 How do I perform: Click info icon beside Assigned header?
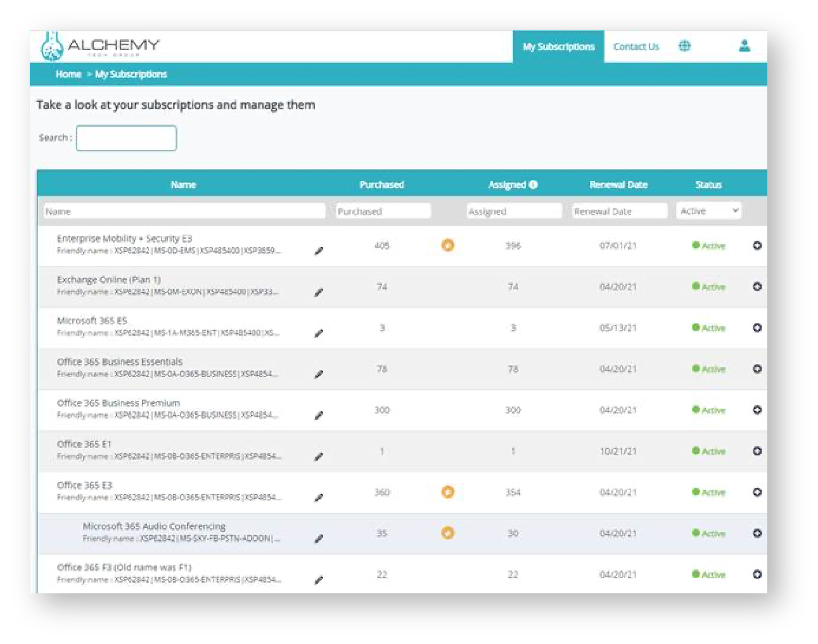click(534, 184)
